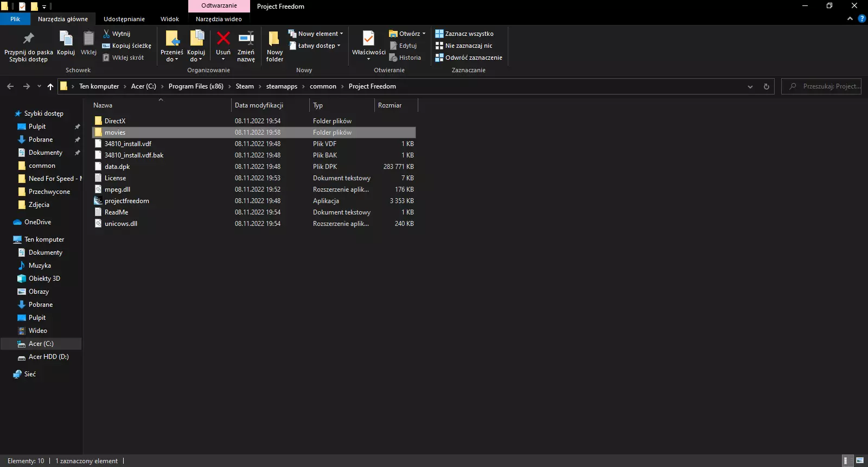Open file Historia
This screenshot has height=467, width=868.
(x=405, y=58)
